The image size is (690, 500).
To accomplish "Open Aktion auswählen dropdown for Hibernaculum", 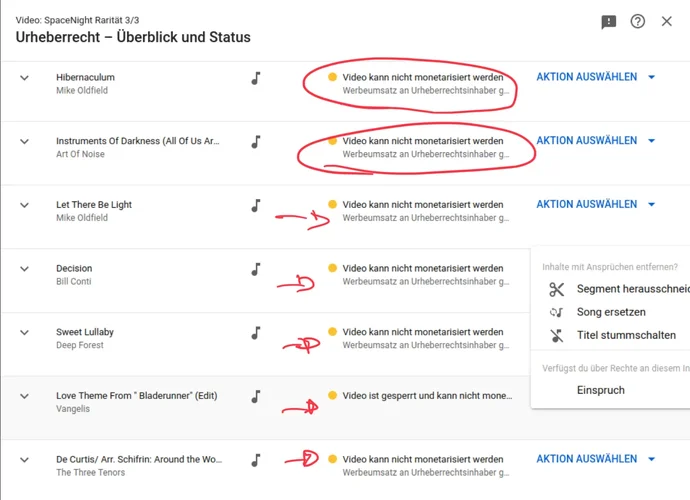I will (x=596, y=77).
